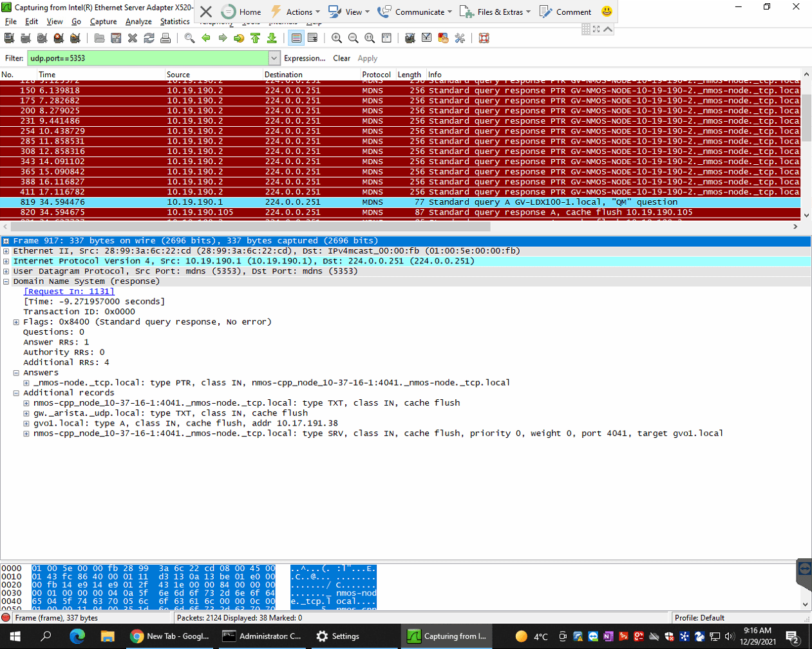Viewport: 812px width, 649px height.
Task: Open the Analyze menu
Action: (x=138, y=21)
